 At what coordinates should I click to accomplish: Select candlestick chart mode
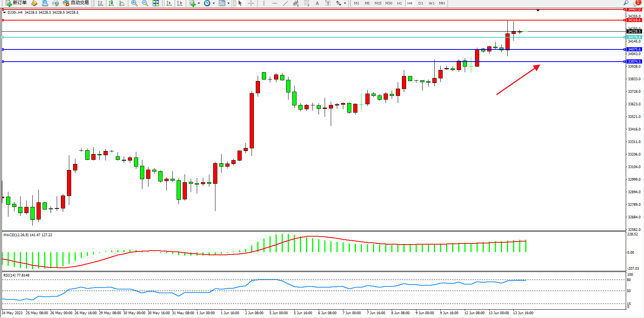point(111,3)
